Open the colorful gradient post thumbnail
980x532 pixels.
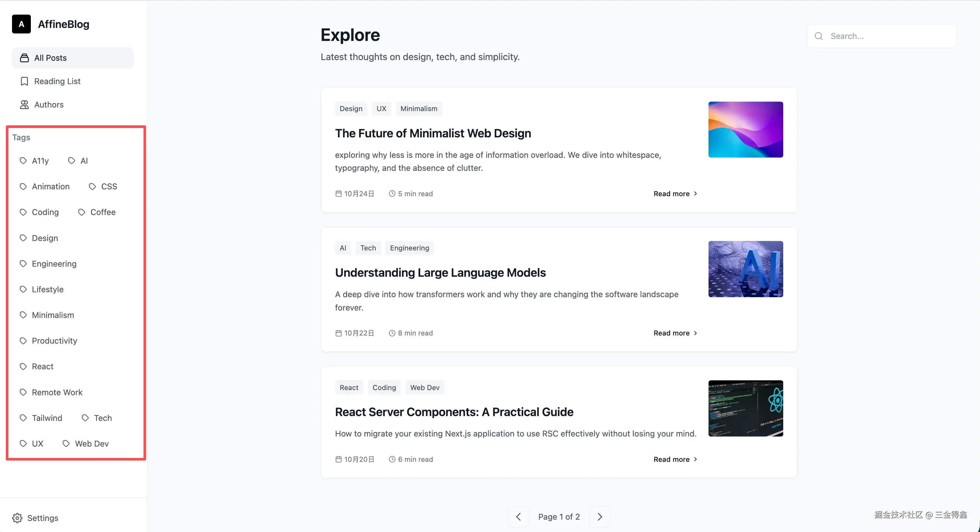click(x=745, y=129)
